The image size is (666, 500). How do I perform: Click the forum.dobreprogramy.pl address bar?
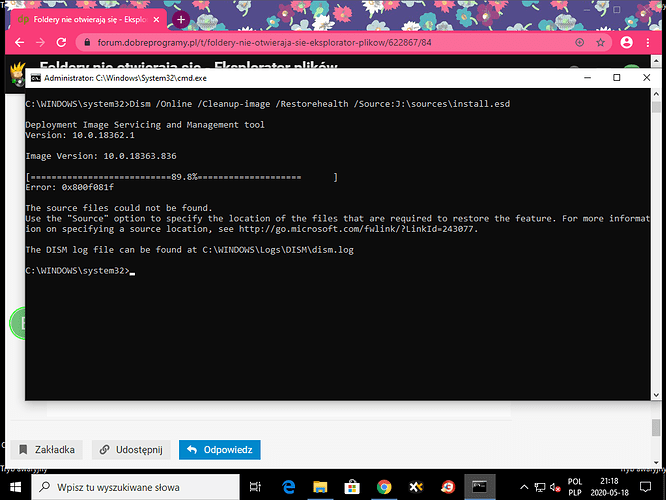[x=300, y=43]
